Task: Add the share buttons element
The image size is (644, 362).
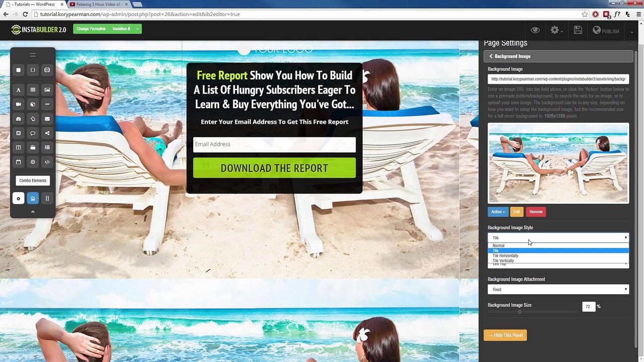Action: pos(47,133)
